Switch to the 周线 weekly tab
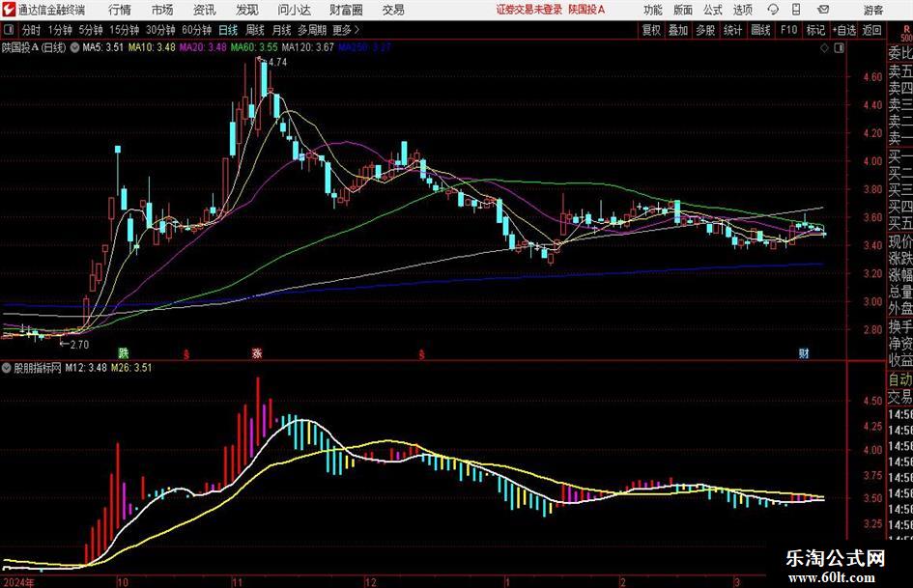This screenshot has width=913, height=588. [x=254, y=30]
